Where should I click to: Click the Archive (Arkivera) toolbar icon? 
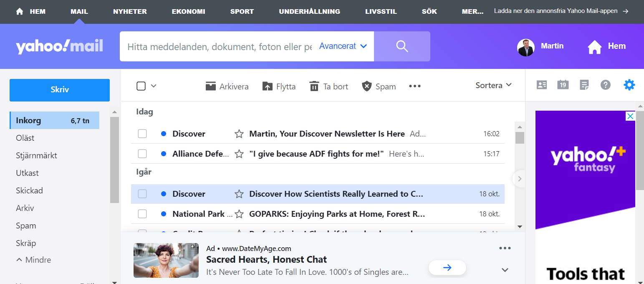[x=227, y=86]
